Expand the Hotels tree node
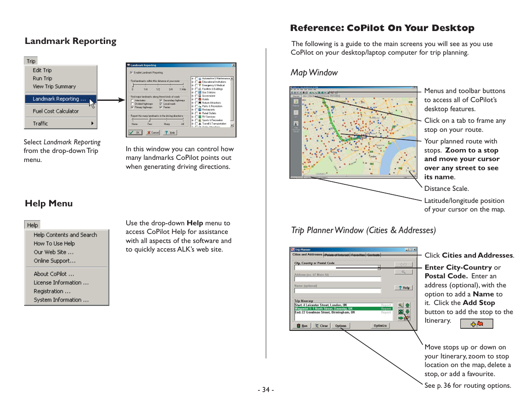This screenshot has height=411, width=532. tap(193, 99)
